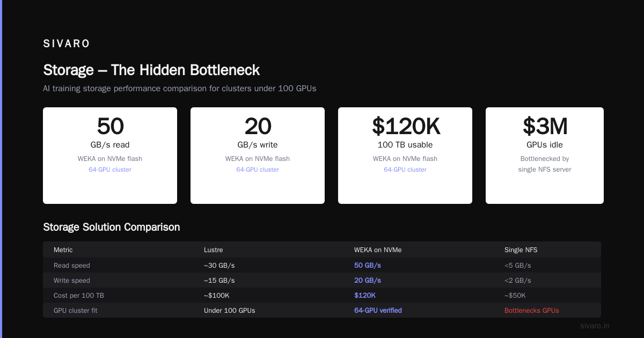644x338 pixels.
Task: Select the 50 GB/s read card
Action: [110, 156]
